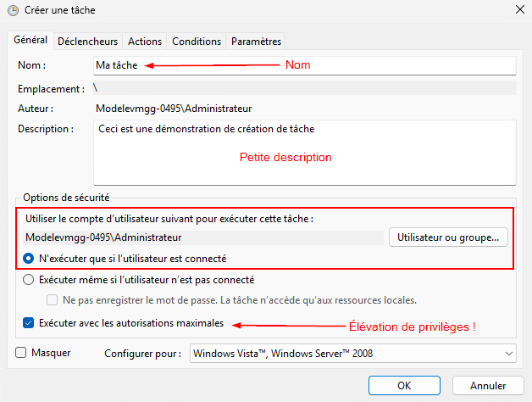Image resolution: width=532 pixels, height=402 pixels.
Task: Select the Général tab
Action: 30,40
